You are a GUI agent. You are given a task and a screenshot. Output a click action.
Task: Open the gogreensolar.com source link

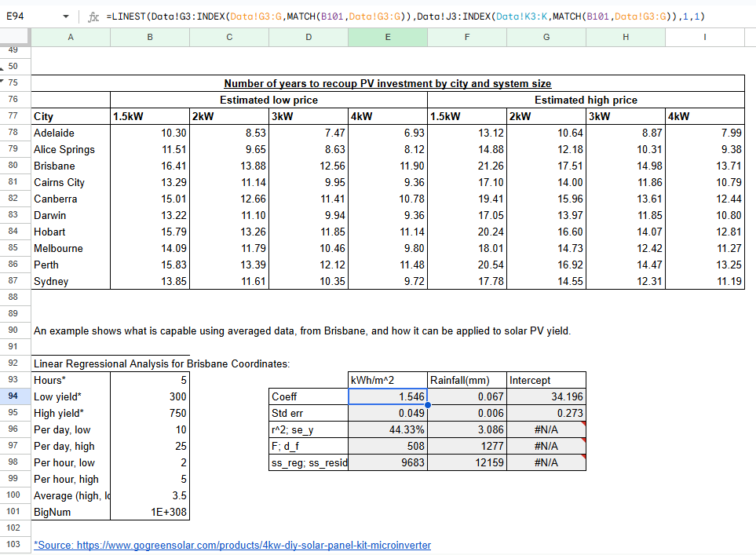click(x=232, y=545)
